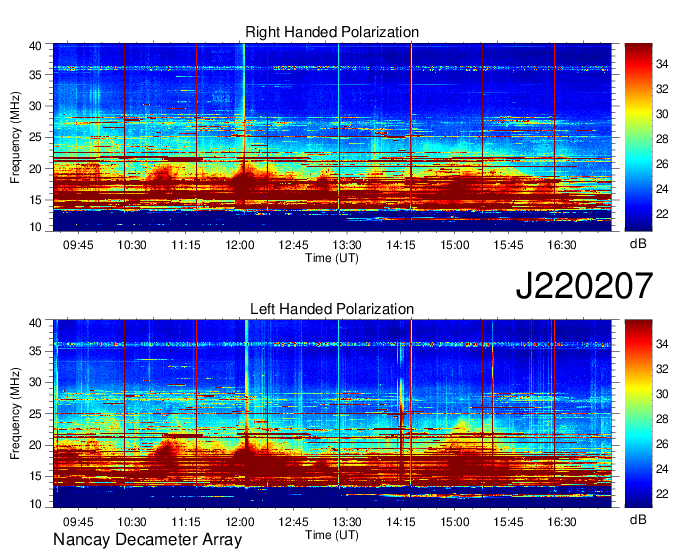Click 30 MHz tick on left-handed plot
The width and height of the screenshot is (680, 552).
tap(36, 382)
